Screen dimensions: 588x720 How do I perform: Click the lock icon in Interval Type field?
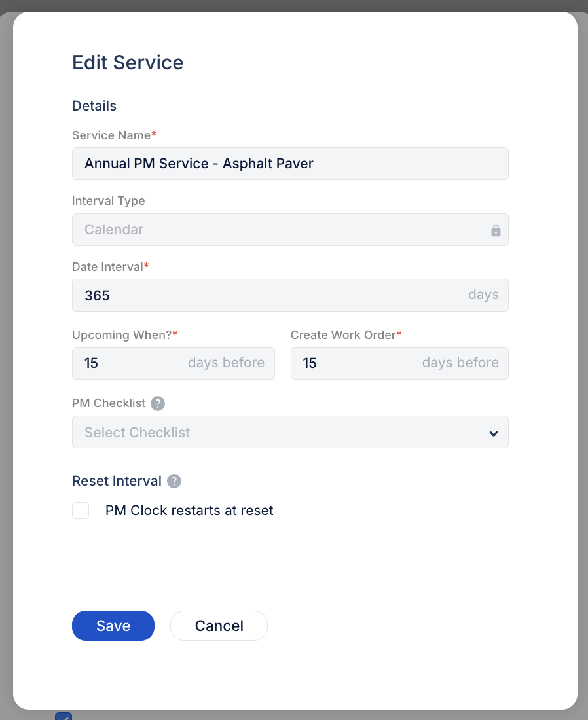[x=496, y=230]
